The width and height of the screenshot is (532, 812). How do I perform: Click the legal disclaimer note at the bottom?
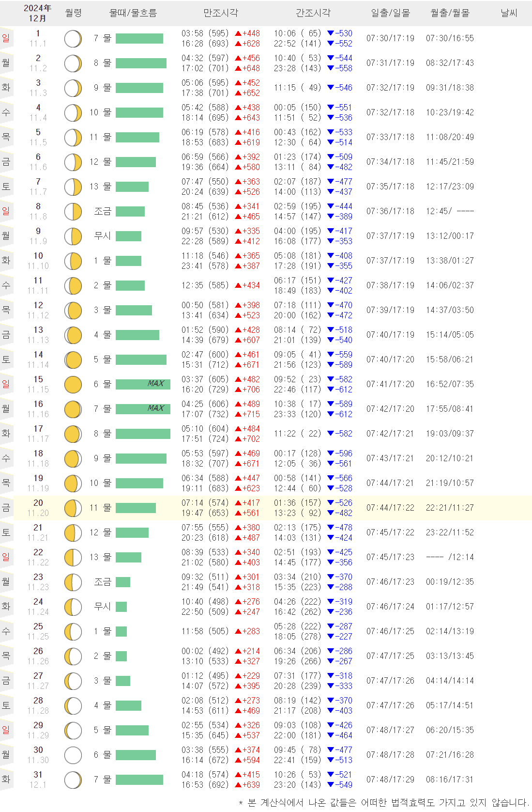pyautogui.click(x=383, y=803)
